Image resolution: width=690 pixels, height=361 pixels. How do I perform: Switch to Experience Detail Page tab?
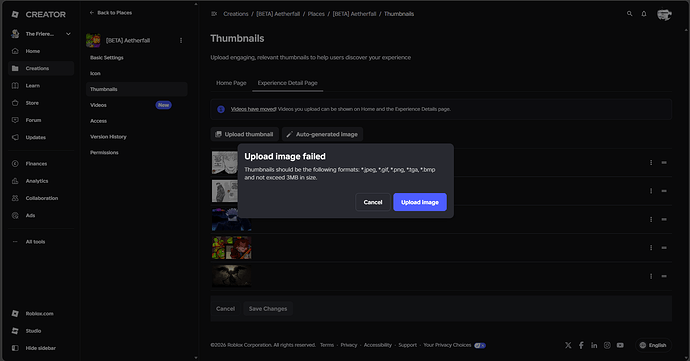(x=287, y=83)
